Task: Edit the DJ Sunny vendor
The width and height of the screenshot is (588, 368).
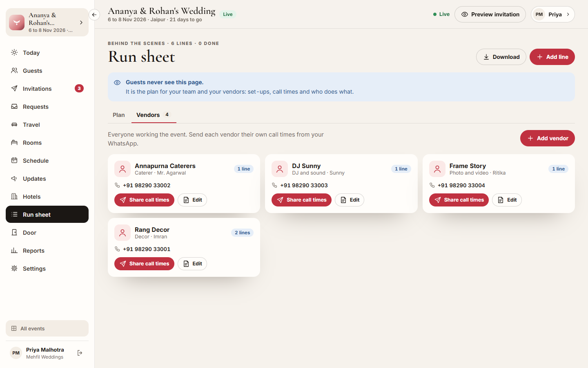Action: (x=350, y=200)
